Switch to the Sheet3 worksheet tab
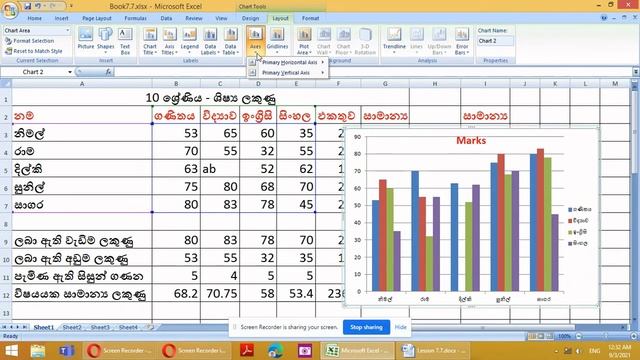This screenshot has height=360, width=640. [x=100, y=327]
